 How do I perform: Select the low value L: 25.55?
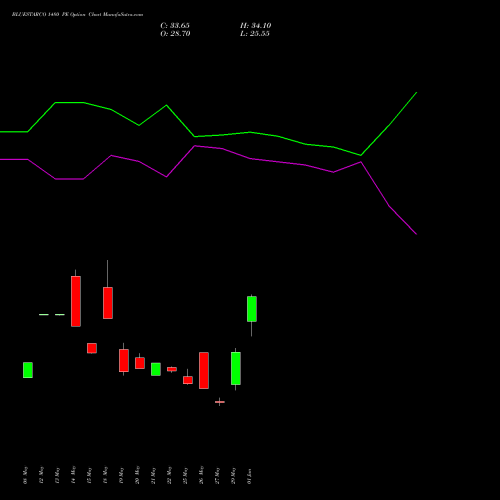255,34
